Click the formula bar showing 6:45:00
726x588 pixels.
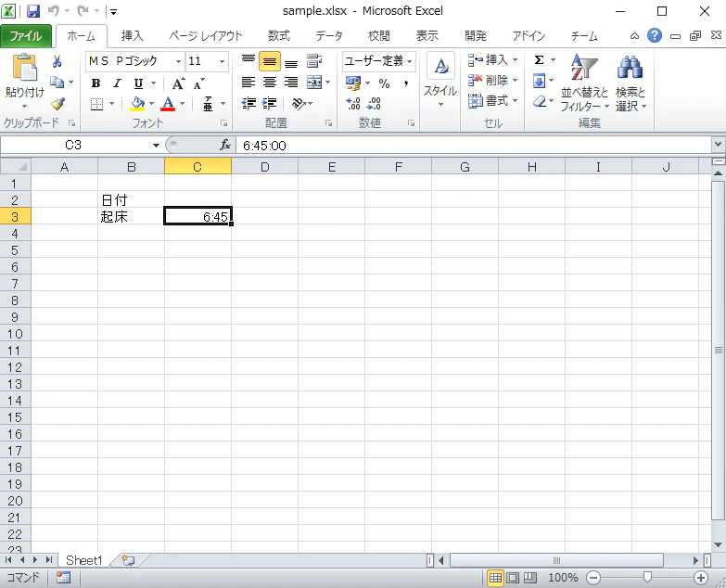473,146
